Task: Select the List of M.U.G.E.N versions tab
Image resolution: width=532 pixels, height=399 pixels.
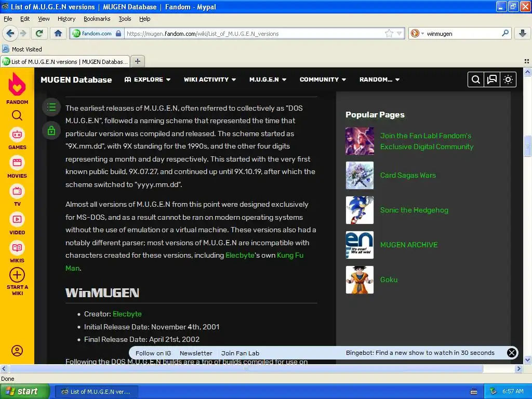Action: coord(65,61)
